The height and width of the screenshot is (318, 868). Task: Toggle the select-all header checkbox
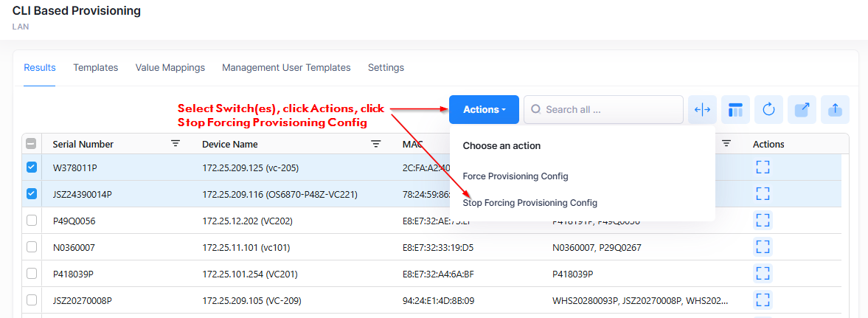coord(32,145)
